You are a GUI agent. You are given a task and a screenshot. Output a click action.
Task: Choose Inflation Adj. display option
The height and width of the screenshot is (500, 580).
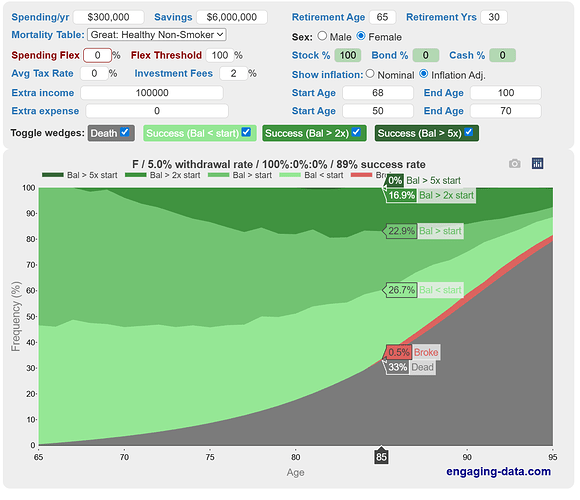point(424,74)
